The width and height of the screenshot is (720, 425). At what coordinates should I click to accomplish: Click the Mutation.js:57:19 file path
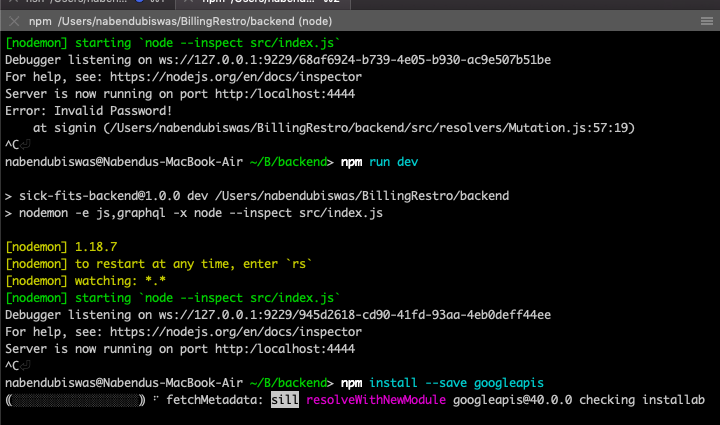pos(369,128)
